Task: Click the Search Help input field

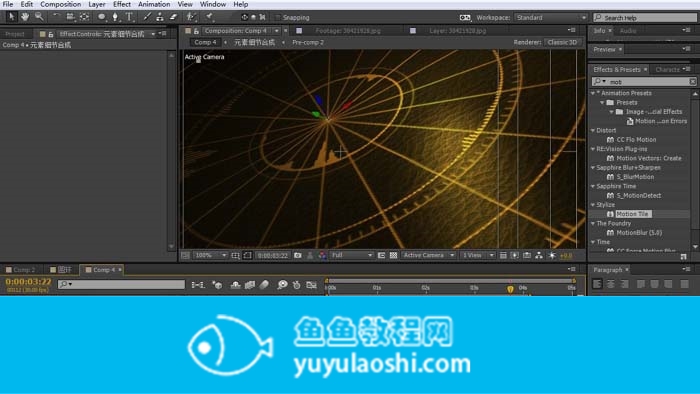Action: [645, 17]
